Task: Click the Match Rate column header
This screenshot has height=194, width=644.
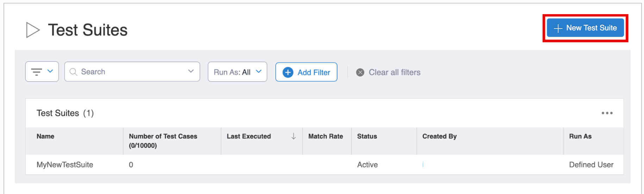Action: (325, 136)
